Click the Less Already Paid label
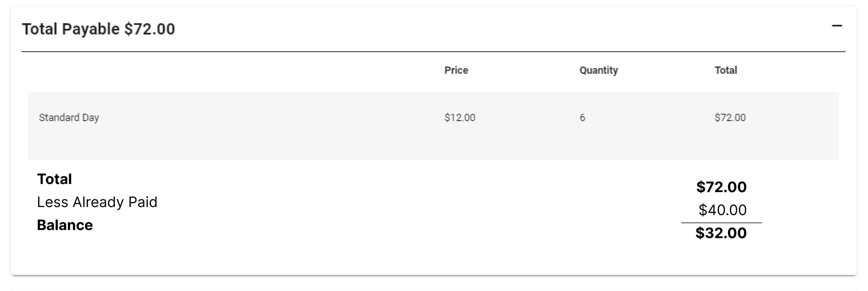 pyautogui.click(x=97, y=202)
